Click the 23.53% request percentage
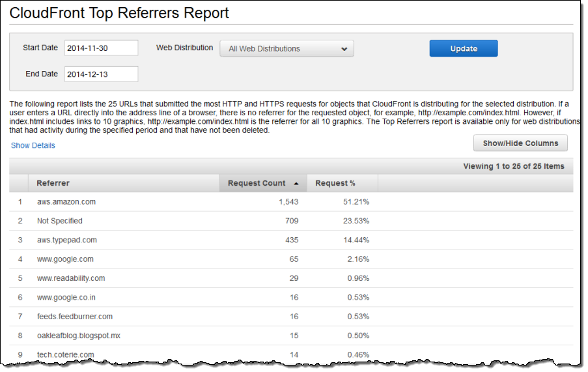This screenshot has width=588, height=372. pos(356,221)
